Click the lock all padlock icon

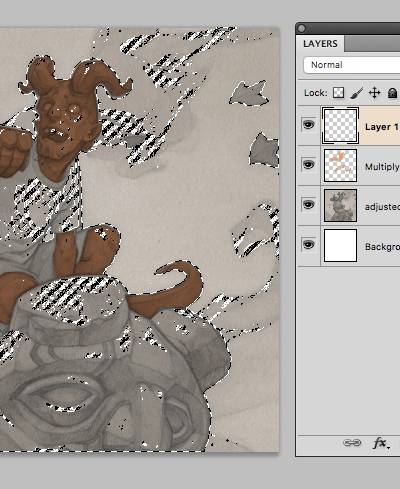[393, 93]
